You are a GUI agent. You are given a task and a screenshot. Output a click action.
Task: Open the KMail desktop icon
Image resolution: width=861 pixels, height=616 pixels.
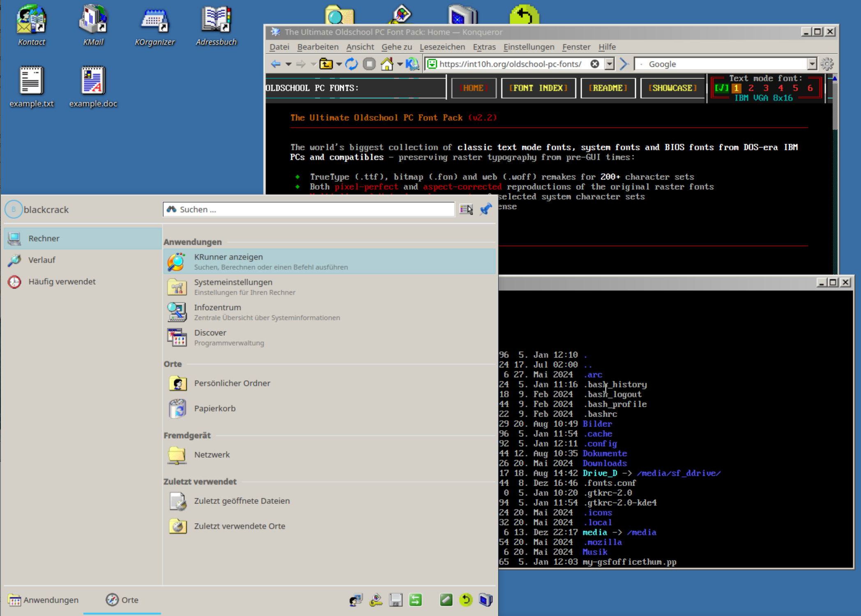point(93,25)
